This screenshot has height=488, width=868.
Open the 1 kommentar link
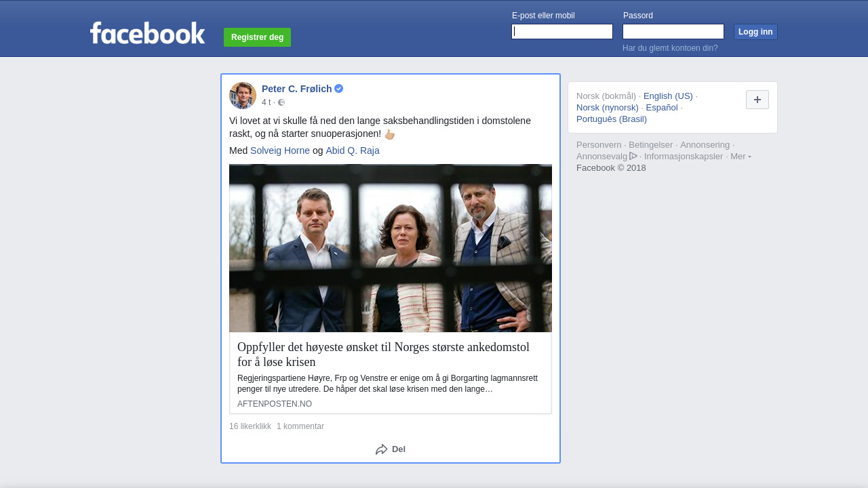click(300, 426)
